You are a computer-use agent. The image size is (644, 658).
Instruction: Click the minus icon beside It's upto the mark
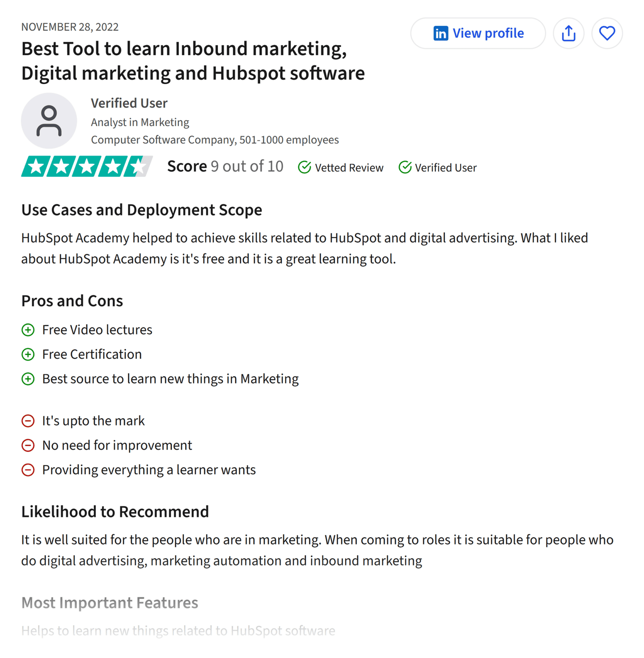click(28, 420)
